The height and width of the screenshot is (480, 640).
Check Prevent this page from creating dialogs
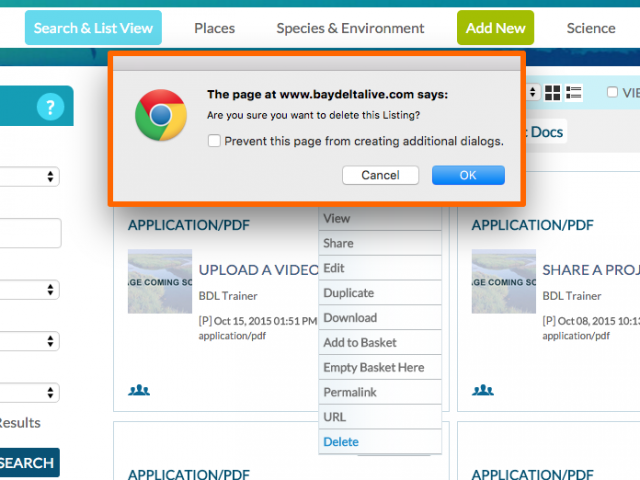tap(214, 141)
